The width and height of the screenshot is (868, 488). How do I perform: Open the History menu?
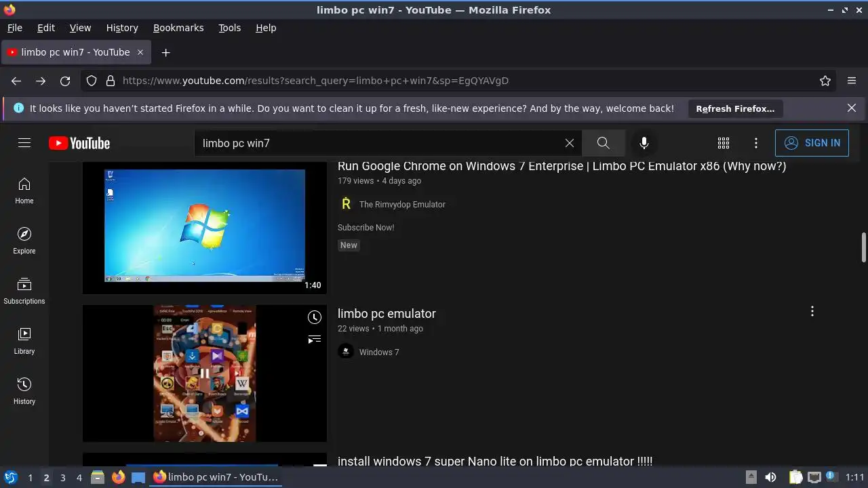tap(122, 28)
